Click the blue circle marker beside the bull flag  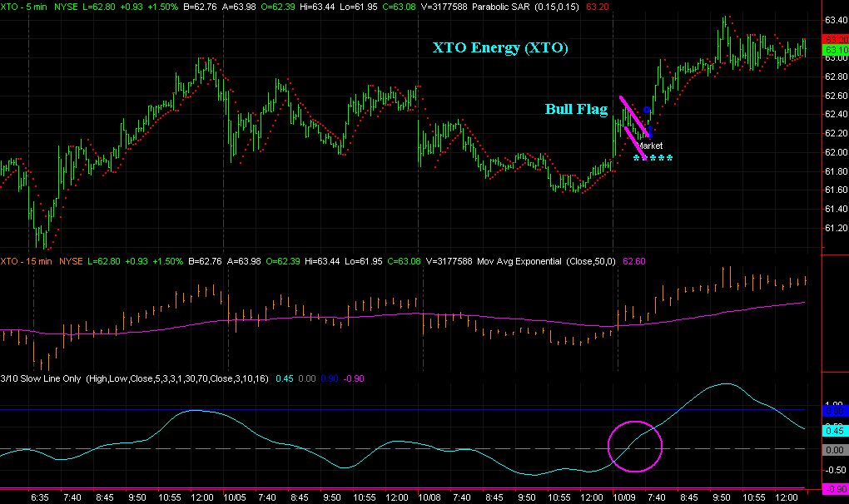pyautogui.click(x=647, y=111)
